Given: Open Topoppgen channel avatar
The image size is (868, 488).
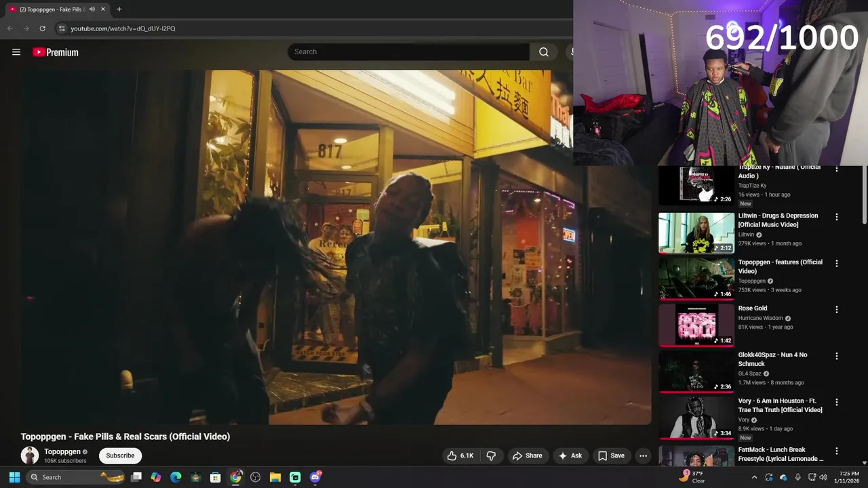Looking at the screenshot, I should click(30, 455).
